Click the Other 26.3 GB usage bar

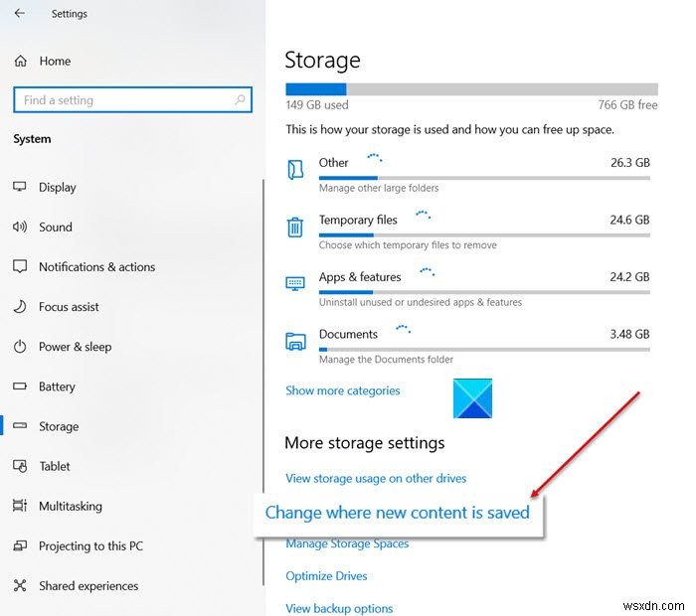pos(485,178)
